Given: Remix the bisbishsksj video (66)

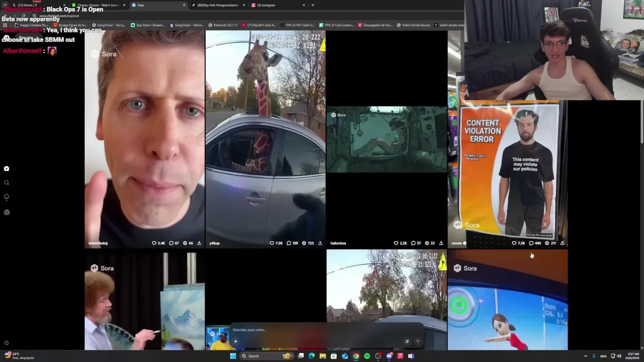Looking at the screenshot, I should pyautogui.click(x=185, y=243).
